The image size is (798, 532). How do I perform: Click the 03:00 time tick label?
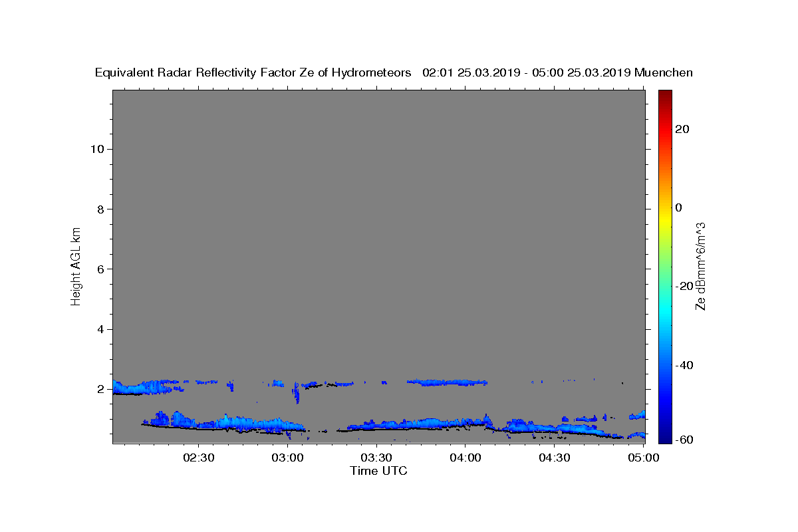point(288,458)
